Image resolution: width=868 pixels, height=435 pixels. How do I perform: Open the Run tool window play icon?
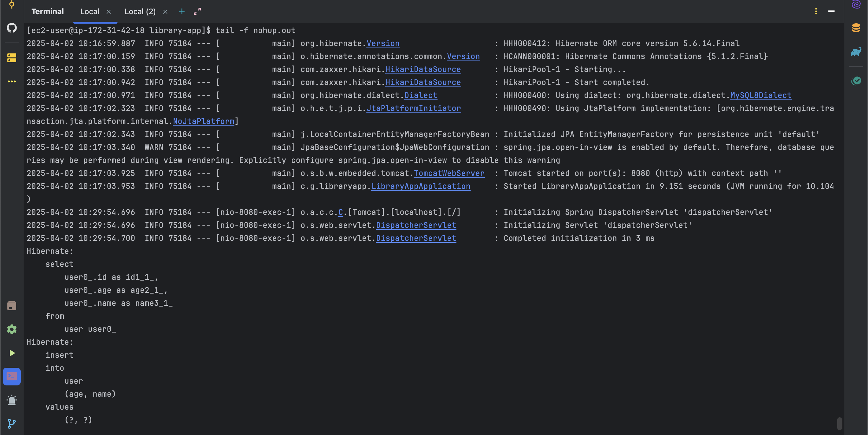click(12, 353)
